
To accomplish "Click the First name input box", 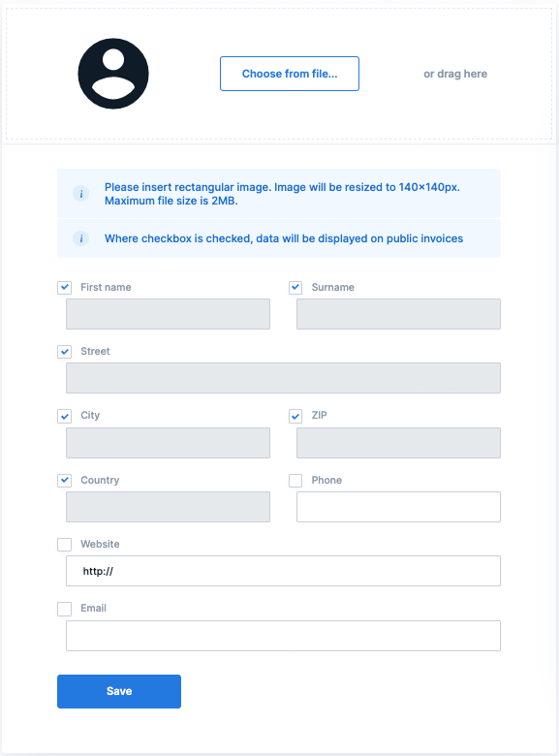I will coord(168,314).
